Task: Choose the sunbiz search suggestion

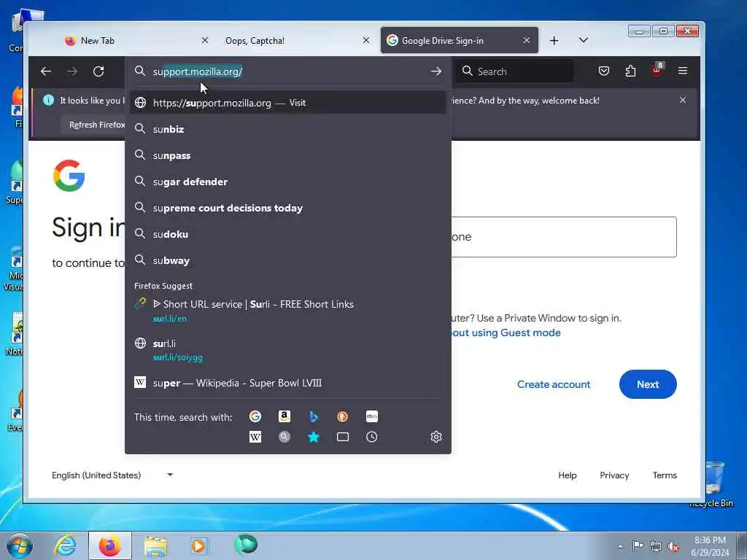Action: [288, 129]
